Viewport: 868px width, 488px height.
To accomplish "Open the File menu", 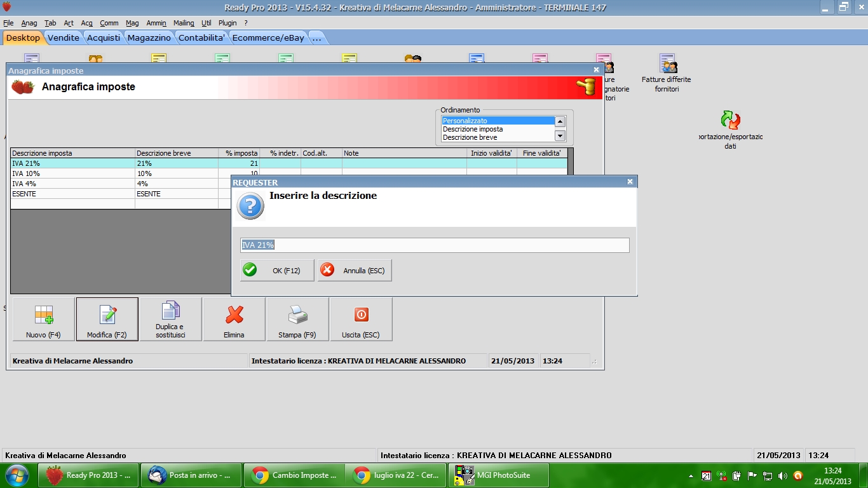I will point(8,23).
